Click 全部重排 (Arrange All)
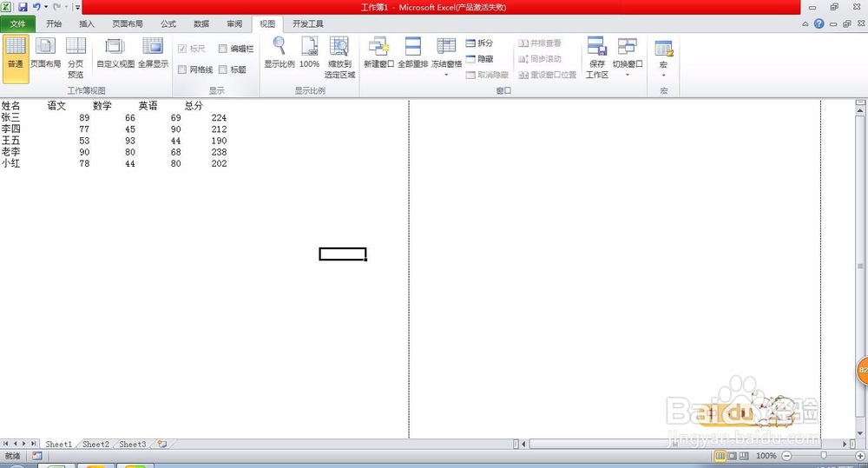The height and width of the screenshot is (468, 868). 413,53
